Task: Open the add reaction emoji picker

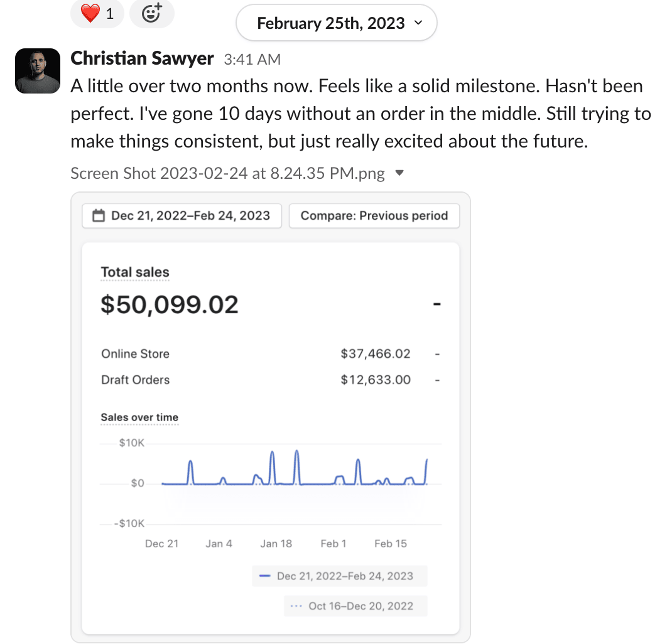Action: (x=151, y=14)
